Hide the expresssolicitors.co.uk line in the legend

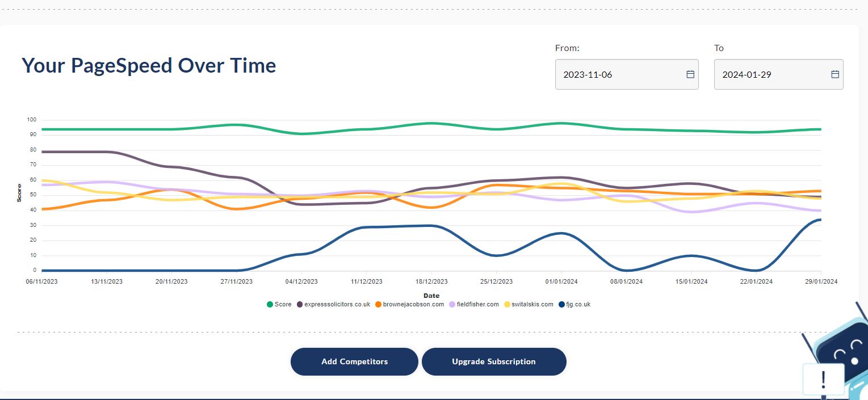(x=333, y=305)
